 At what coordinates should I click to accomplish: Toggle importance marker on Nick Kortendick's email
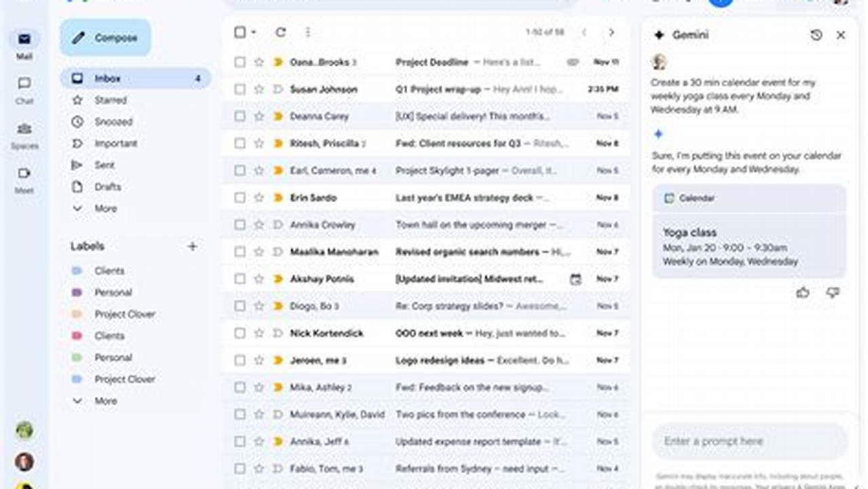click(x=278, y=333)
